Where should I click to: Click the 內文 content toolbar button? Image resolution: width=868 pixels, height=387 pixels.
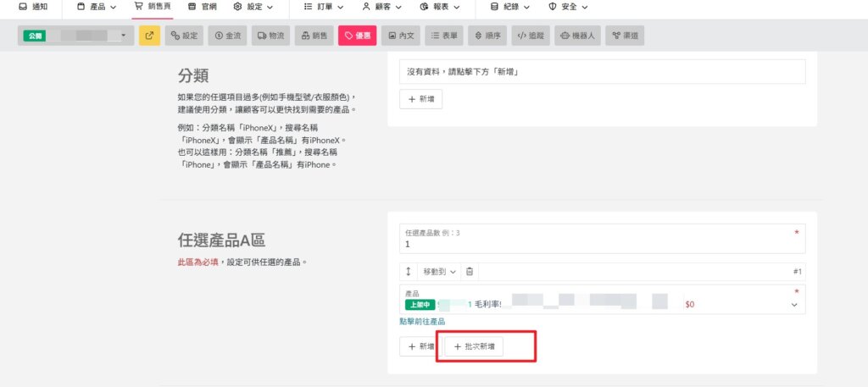[x=400, y=36]
